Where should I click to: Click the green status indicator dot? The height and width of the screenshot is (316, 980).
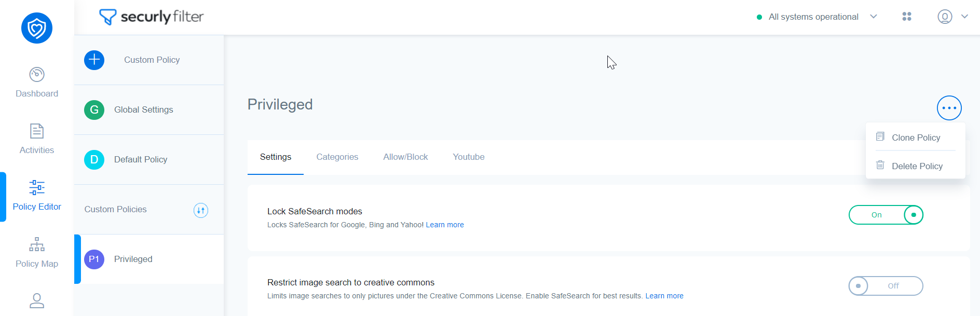click(759, 17)
